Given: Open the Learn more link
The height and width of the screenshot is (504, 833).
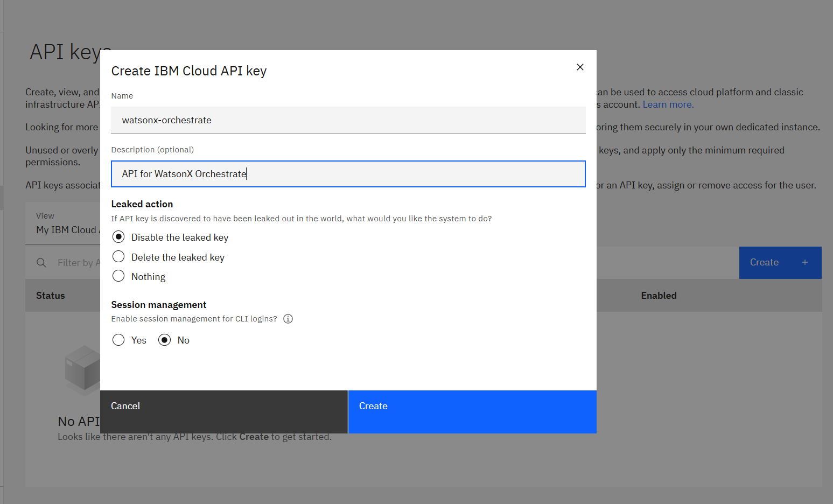Looking at the screenshot, I should [x=668, y=104].
